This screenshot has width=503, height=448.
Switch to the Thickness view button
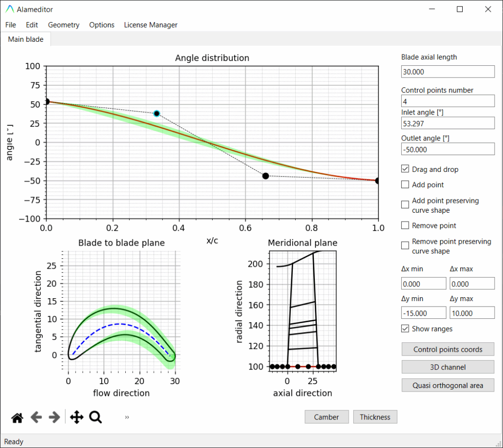click(x=375, y=417)
